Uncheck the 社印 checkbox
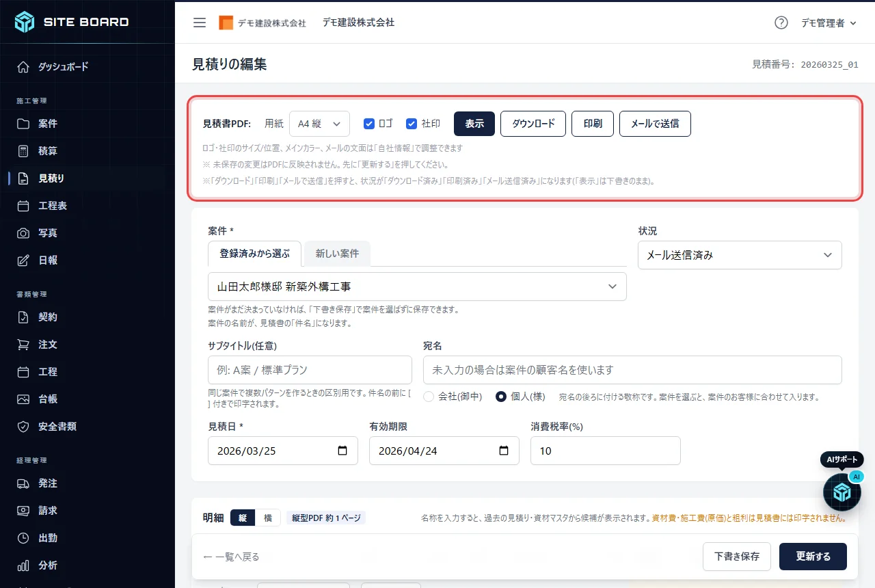The image size is (875, 588). (412, 124)
